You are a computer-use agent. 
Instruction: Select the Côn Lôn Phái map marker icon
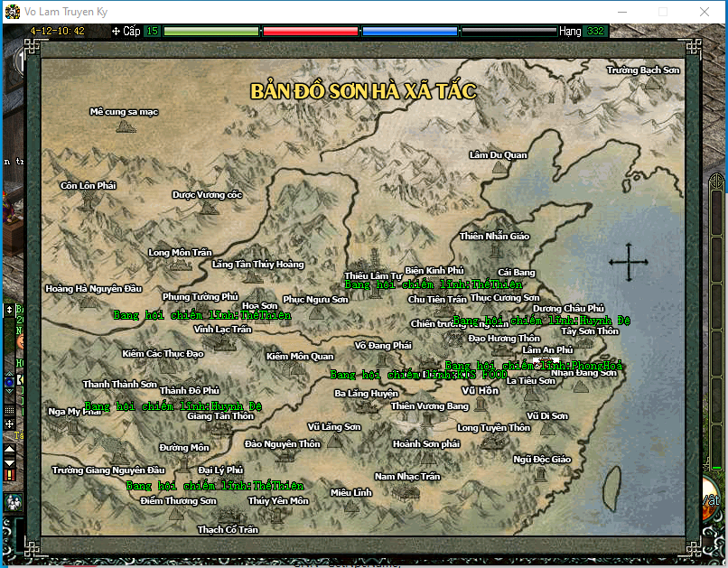pos(88,201)
